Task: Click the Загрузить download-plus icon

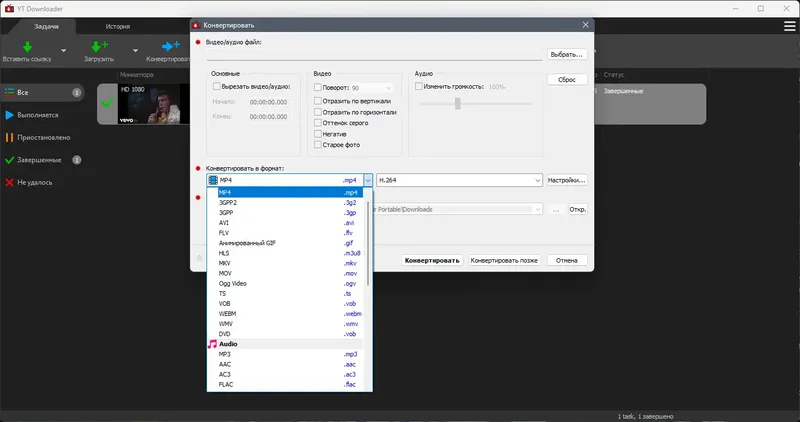Action: click(99, 46)
